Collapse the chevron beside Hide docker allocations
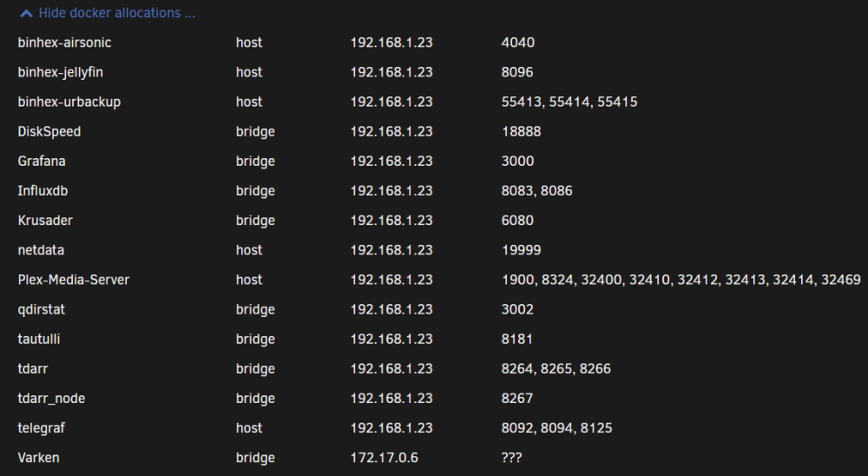The height and width of the screenshot is (476, 868). (x=26, y=14)
